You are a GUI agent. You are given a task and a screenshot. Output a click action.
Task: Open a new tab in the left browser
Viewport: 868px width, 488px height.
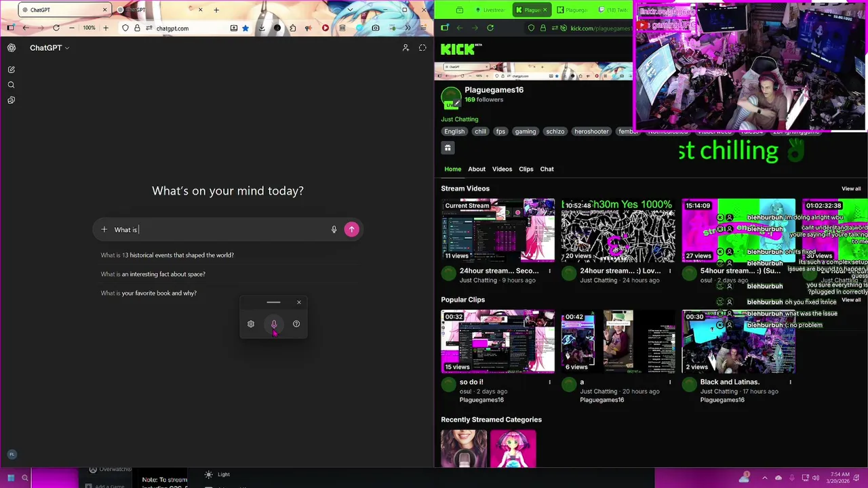(216, 9)
